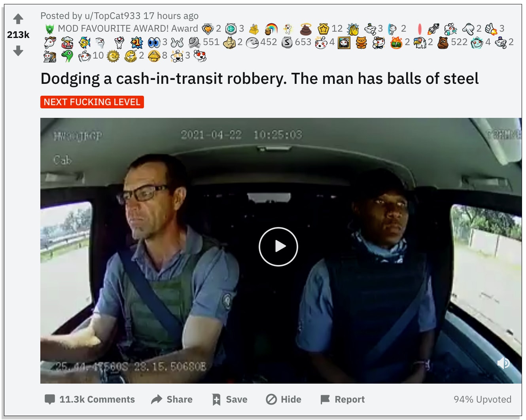Image resolution: width=526 pixels, height=420 pixels.
Task: Click the clapping hands award icon
Action: pos(353,29)
